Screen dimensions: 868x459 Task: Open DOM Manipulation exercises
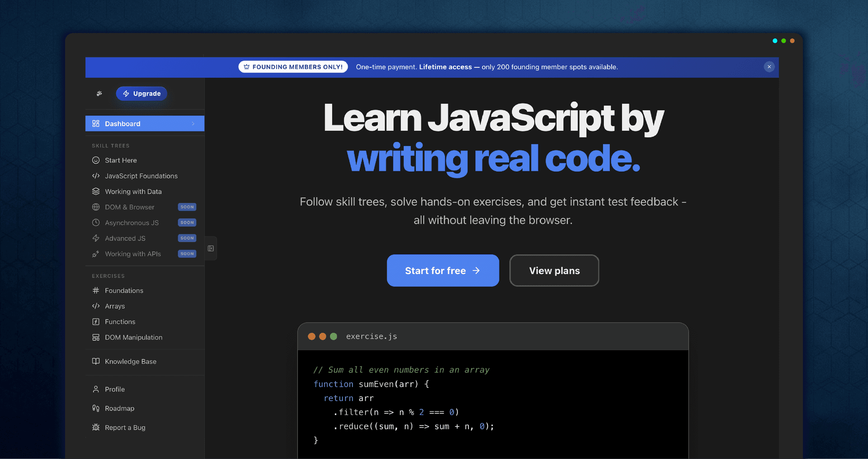click(x=145, y=337)
